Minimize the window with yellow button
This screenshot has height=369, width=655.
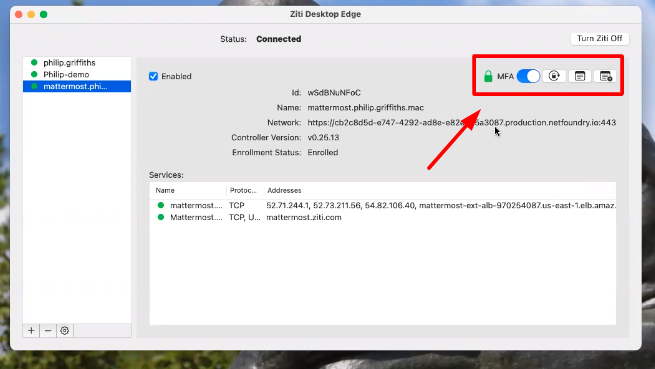pyautogui.click(x=31, y=14)
